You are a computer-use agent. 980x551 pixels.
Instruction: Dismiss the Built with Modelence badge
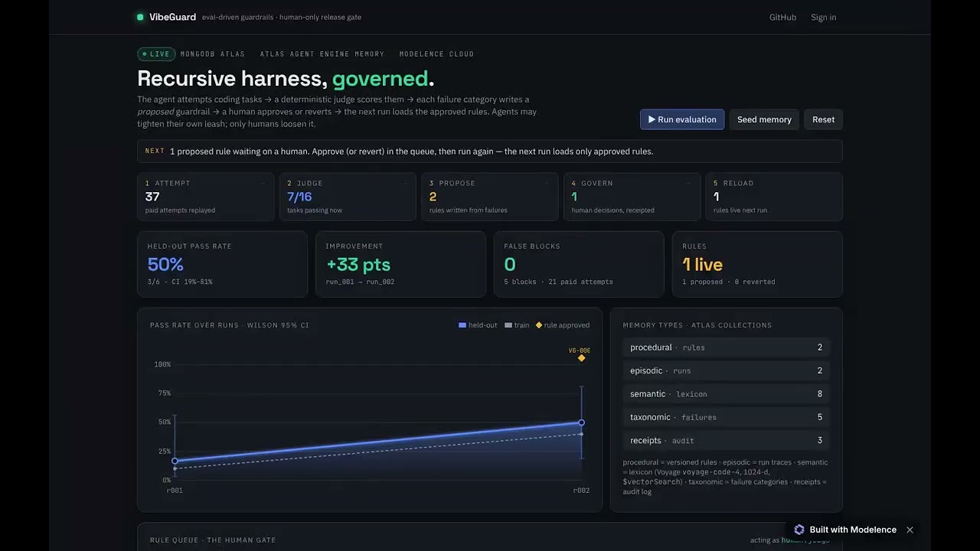click(910, 530)
